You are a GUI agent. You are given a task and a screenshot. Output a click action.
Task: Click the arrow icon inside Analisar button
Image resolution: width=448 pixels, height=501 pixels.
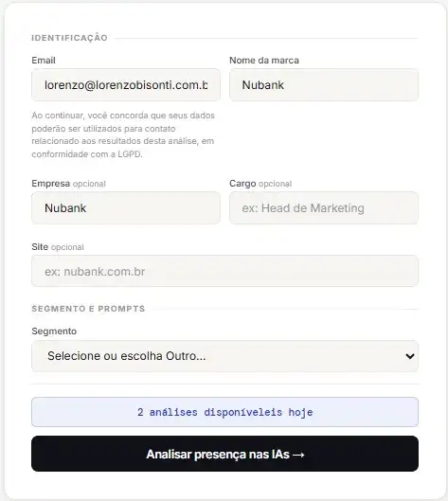[298, 455]
